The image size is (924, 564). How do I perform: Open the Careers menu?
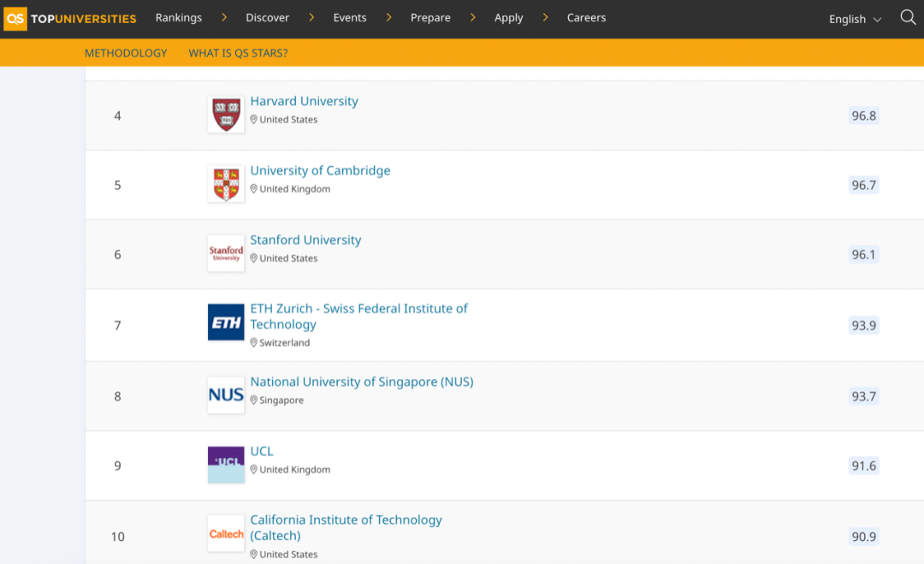(x=586, y=18)
